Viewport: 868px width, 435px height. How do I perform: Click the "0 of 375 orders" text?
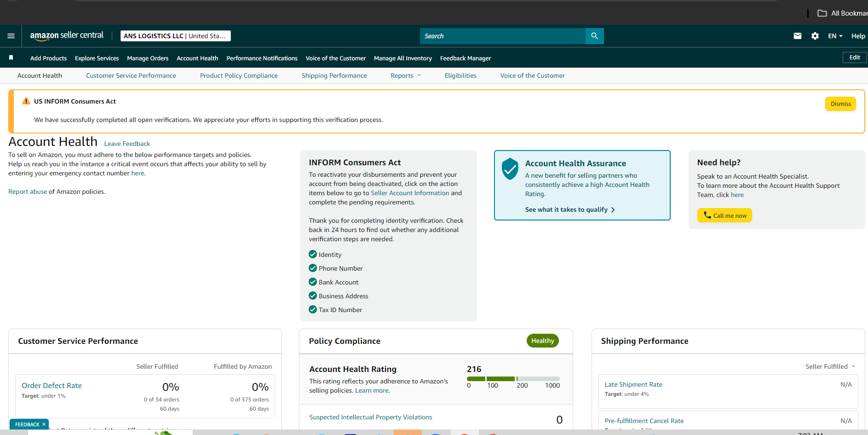(x=249, y=400)
